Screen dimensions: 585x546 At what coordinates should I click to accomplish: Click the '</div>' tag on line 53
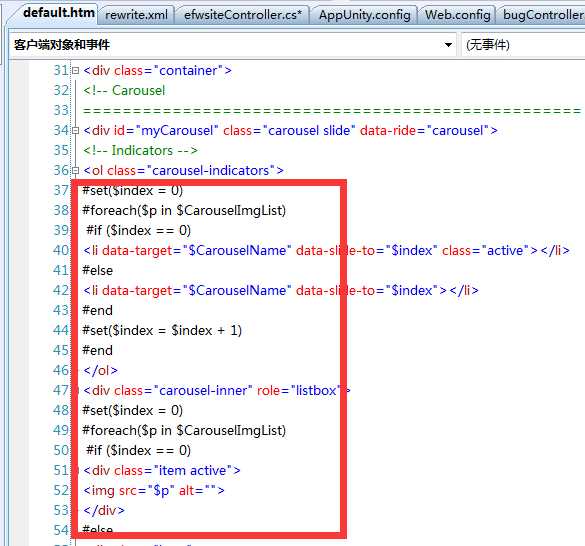point(104,510)
